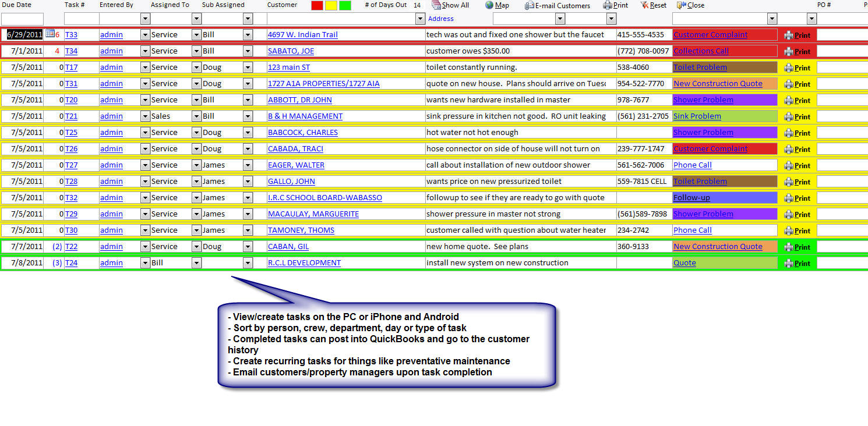The image size is (868, 426).
Task: Select the green color filter swatch
Action: [x=345, y=6]
